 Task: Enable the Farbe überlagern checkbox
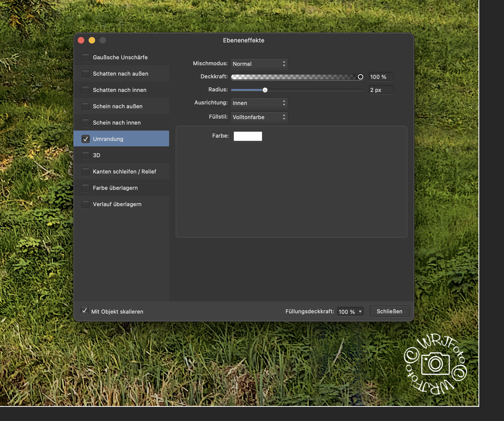tap(86, 188)
